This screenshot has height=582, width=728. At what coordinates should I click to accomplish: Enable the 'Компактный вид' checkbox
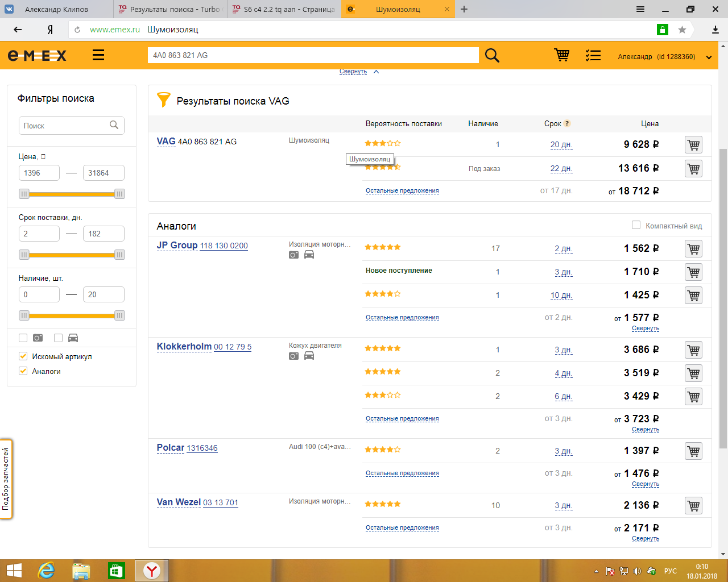pyautogui.click(x=636, y=225)
